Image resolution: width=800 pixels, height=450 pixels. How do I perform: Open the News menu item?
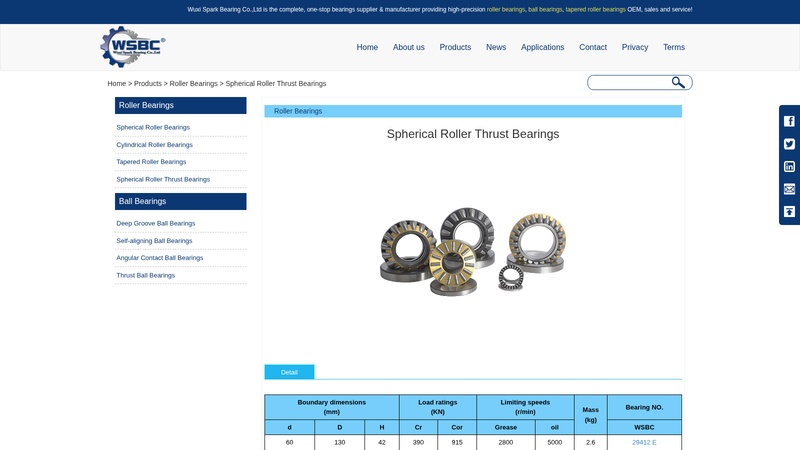pos(496,47)
